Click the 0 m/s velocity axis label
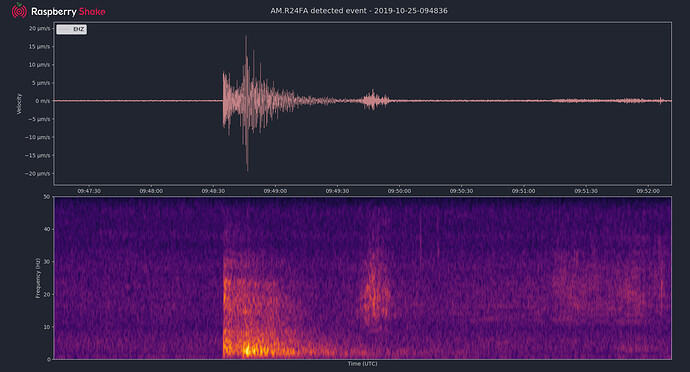 click(x=43, y=101)
